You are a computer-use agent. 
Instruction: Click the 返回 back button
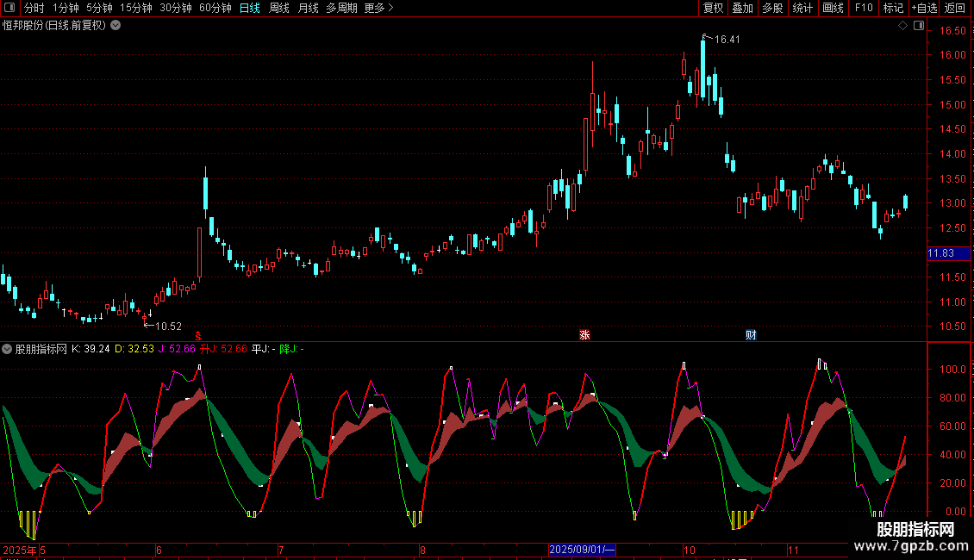coord(955,8)
